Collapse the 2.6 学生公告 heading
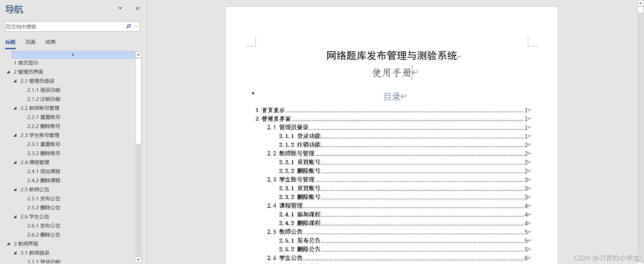Viewport: 644px width, 264px height. click(x=15, y=216)
